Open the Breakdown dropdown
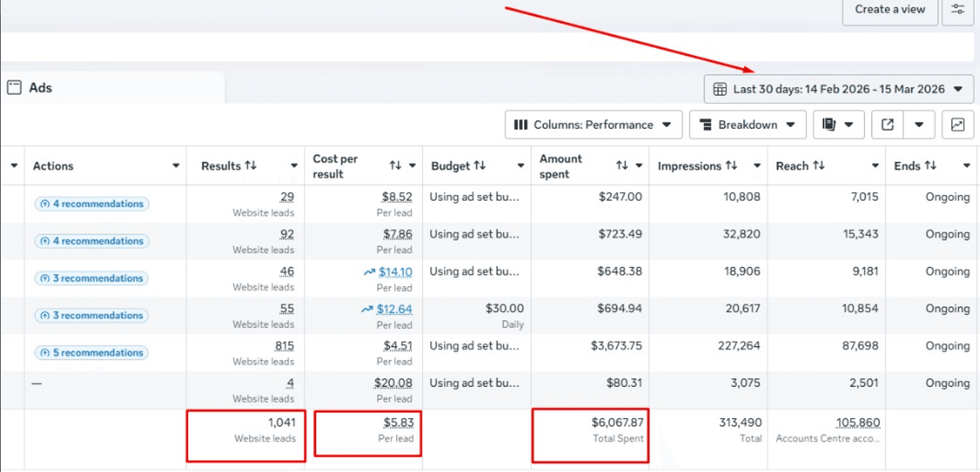 click(748, 125)
